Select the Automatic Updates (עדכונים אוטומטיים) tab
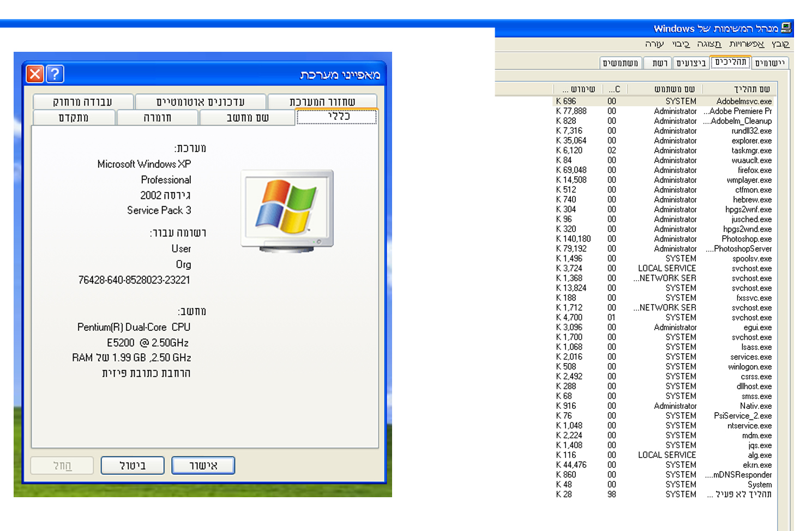The width and height of the screenshot is (812, 531). pyautogui.click(x=200, y=102)
